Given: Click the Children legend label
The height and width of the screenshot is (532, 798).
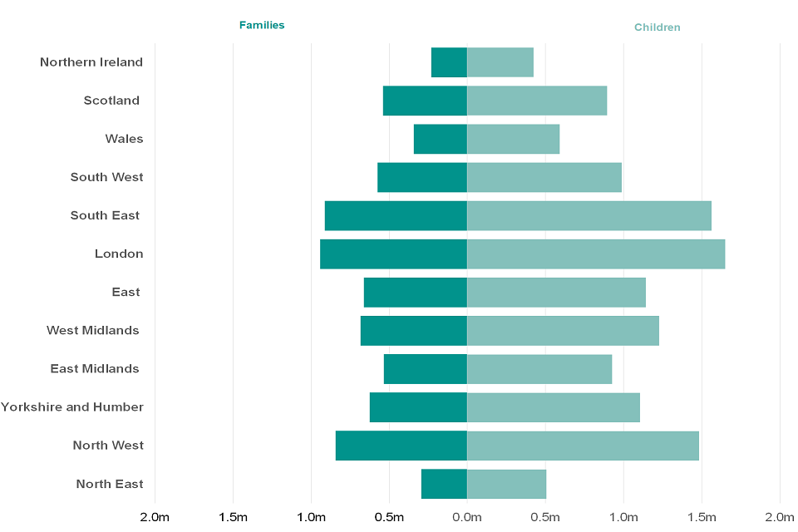Looking at the screenshot, I should (657, 27).
